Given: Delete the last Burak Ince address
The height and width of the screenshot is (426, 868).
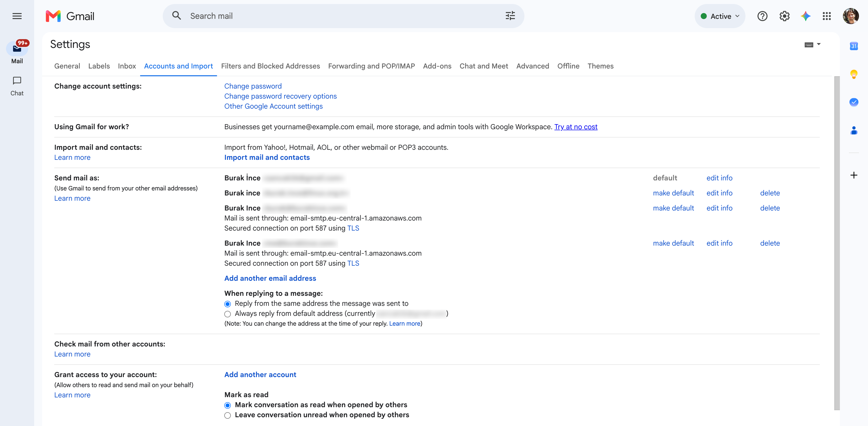Looking at the screenshot, I should coord(770,243).
